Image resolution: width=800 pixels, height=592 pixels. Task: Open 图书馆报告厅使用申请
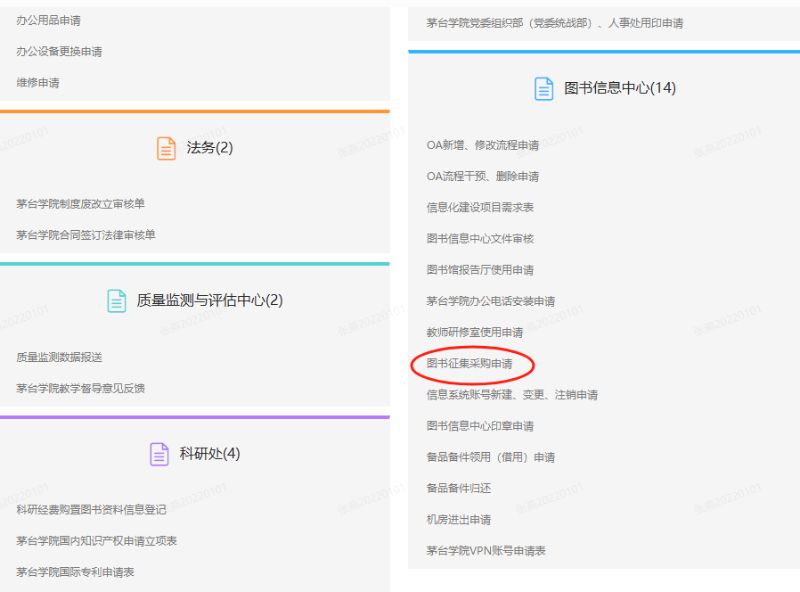pos(480,270)
